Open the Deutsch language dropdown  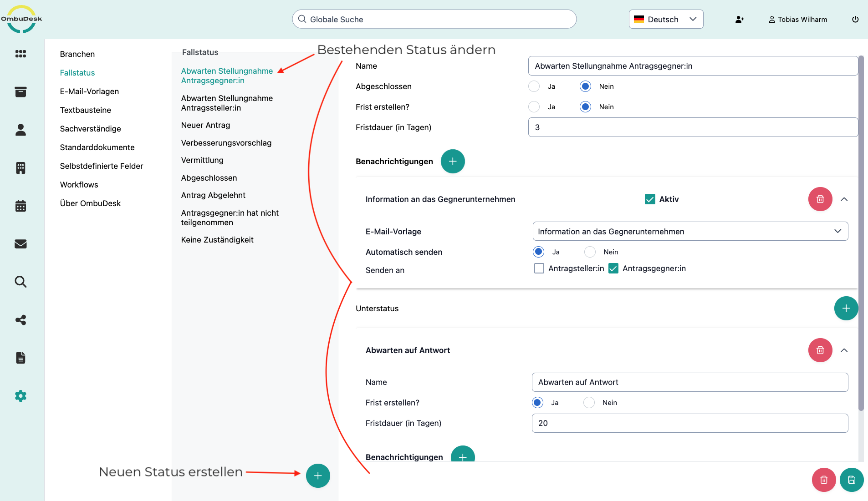(666, 20)
